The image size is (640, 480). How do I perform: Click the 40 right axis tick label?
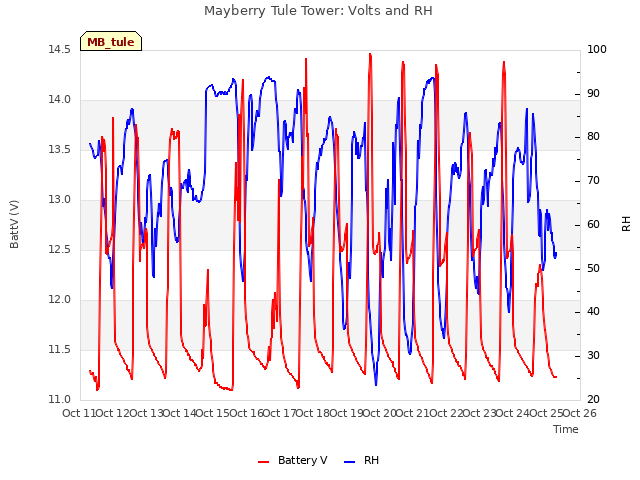tap(593, 312)
